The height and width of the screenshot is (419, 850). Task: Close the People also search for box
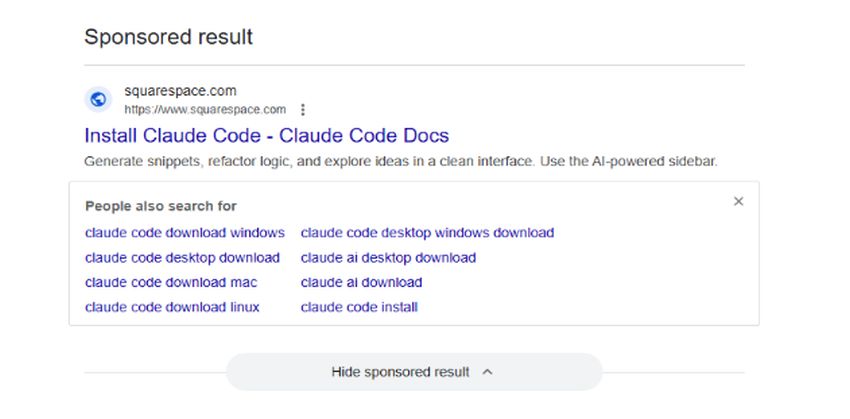point(738,201)
